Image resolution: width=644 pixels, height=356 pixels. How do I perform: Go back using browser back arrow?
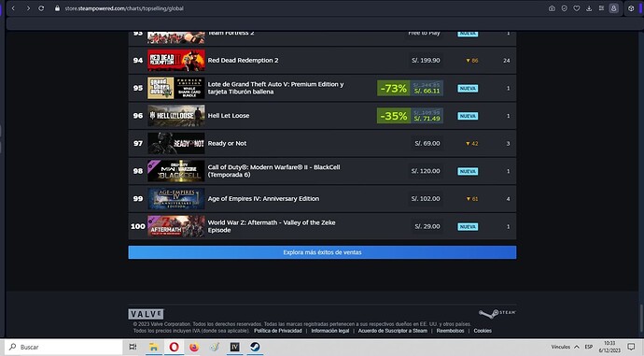coord(13,8)
